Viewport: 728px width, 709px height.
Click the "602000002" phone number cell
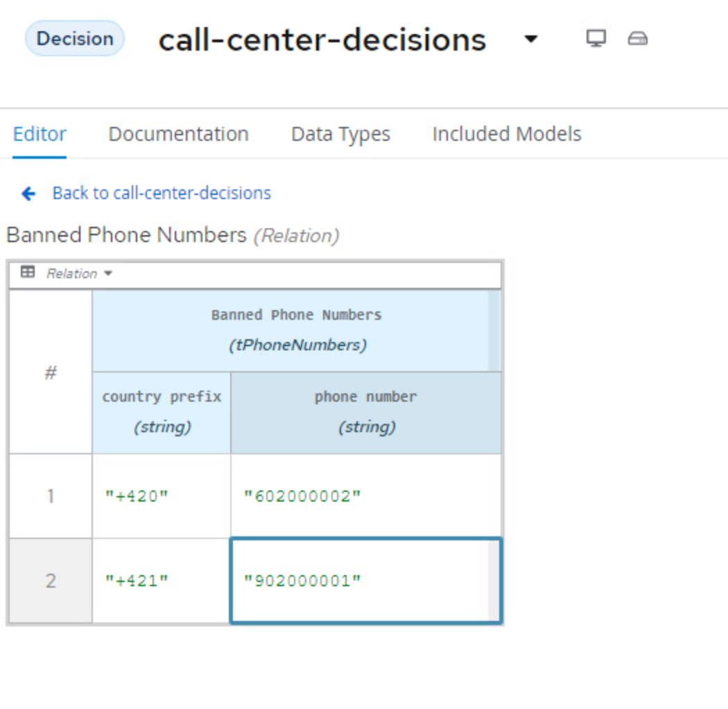[x=366, y=496]
